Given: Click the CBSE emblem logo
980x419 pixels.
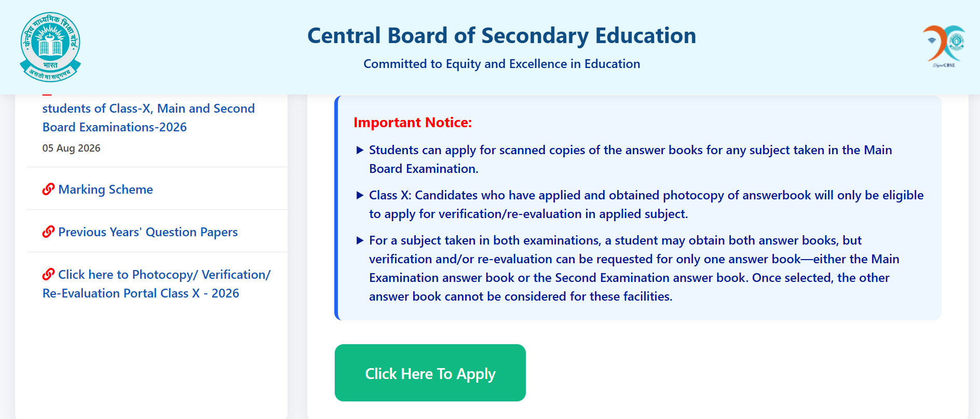Looking at the screenshot, I should (x=50, y=47).
